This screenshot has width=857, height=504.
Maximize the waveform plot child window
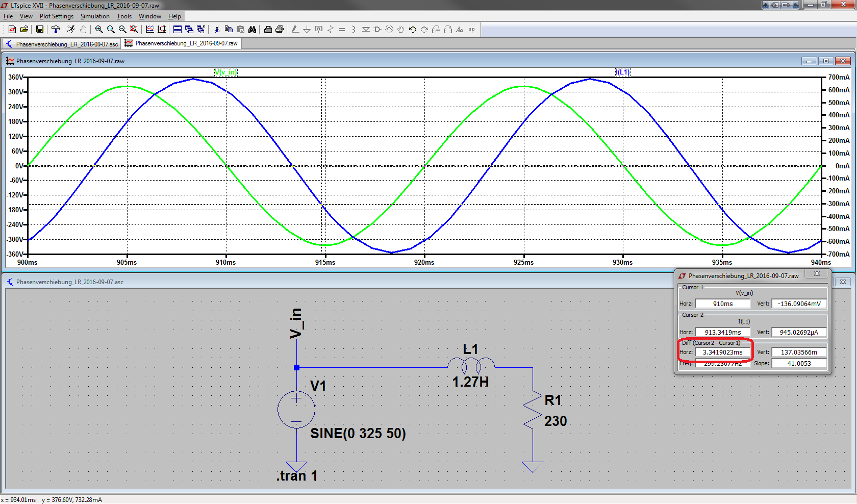[x=826, y=61]
